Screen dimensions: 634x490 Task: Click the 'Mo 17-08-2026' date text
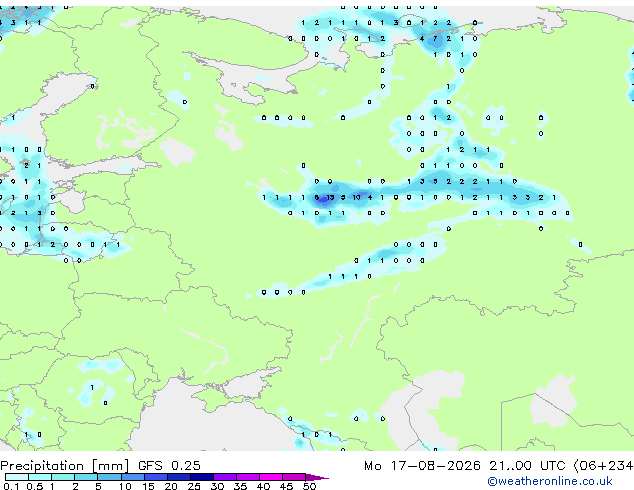click(x=422, y=466)
